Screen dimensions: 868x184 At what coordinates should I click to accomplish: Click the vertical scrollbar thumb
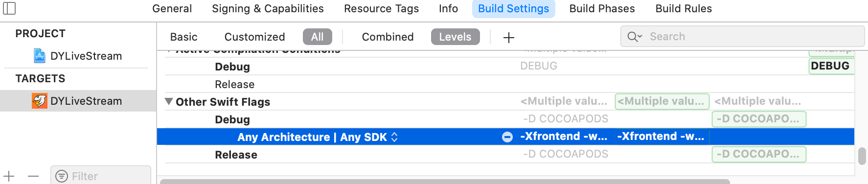click(862, 156)
